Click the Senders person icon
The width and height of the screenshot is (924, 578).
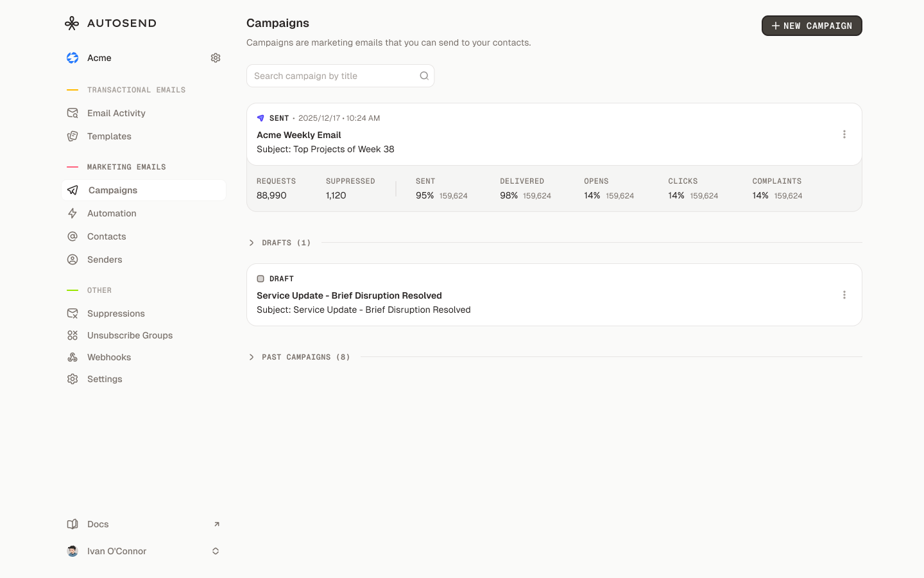click(x=72, y=259)
